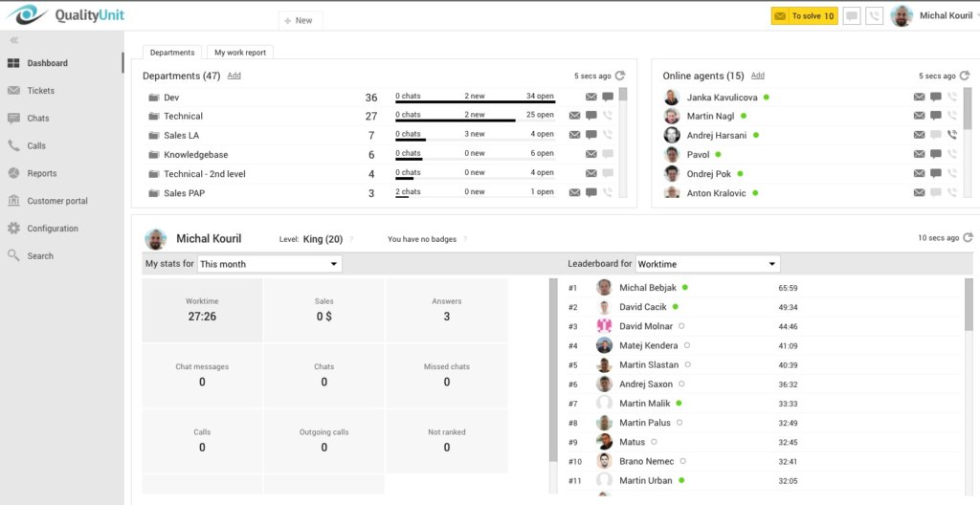Open the phone icon in top header

click(874, 16)
